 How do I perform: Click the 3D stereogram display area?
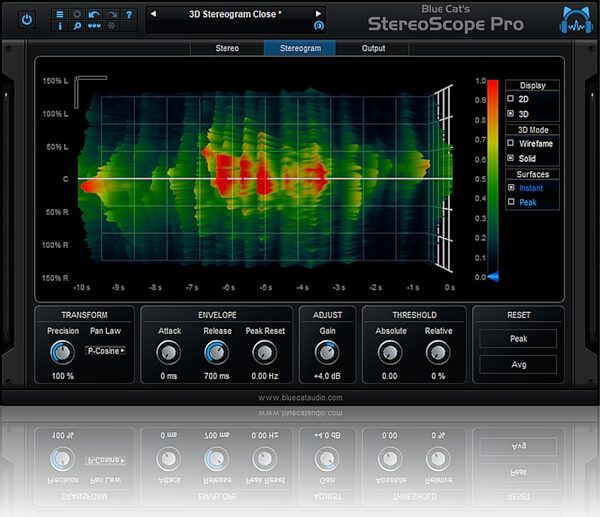pyautogui.click(x=265, y=178)
